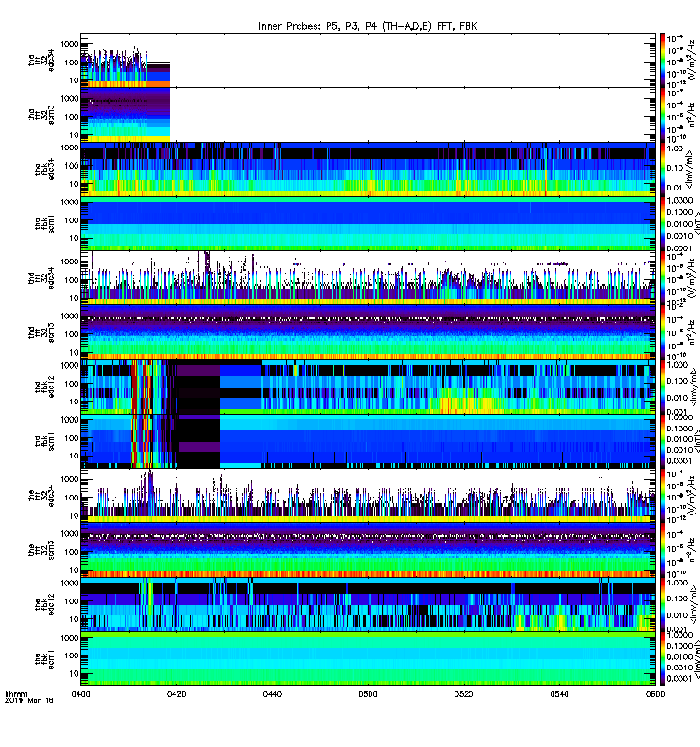Click inside the thd fff 32 scm3 spectrogram panel

point(368,332)
